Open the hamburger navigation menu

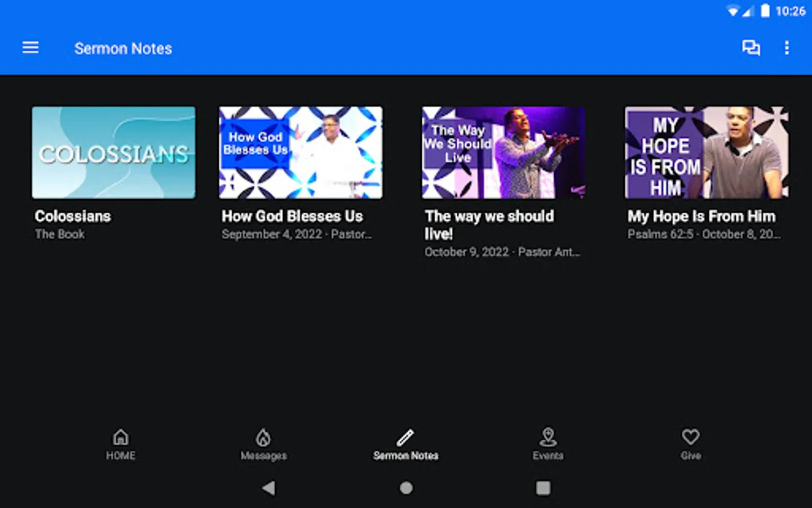tap(30, 48)
